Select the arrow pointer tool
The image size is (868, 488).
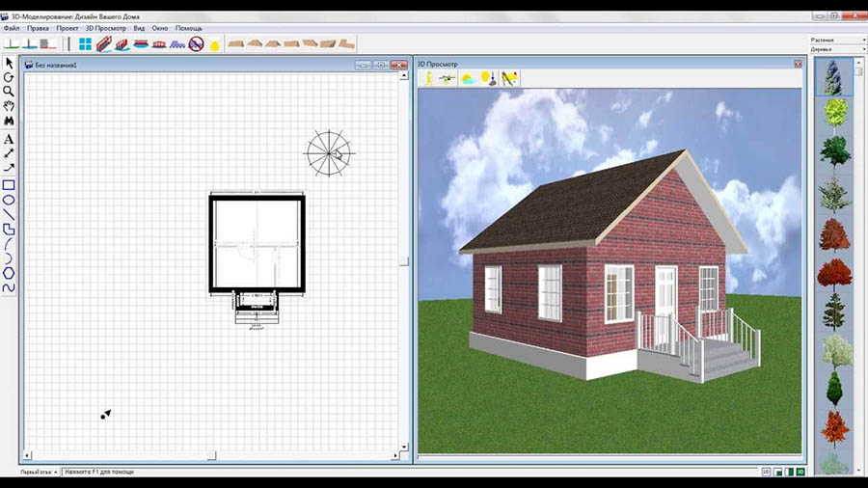tap(9, 63)
